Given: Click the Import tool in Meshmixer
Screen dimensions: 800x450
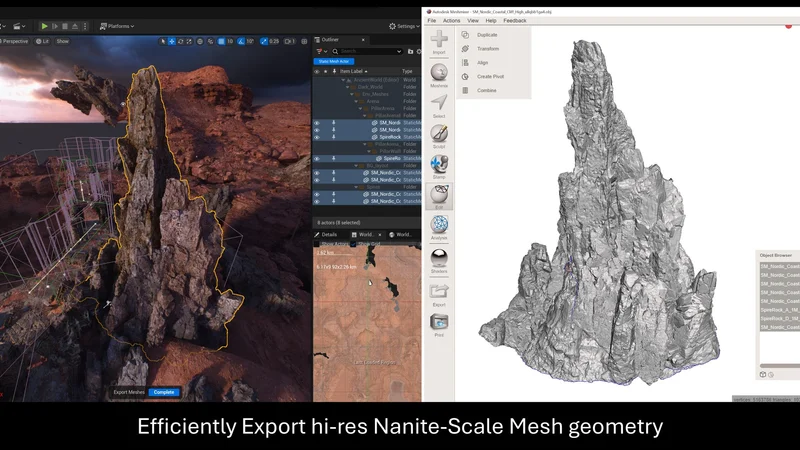Looking at the screenshot, I should tap(439, 42).
